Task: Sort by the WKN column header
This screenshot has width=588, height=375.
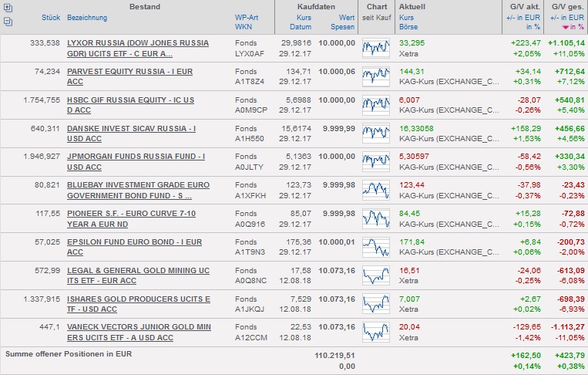Action: [244, 27]
